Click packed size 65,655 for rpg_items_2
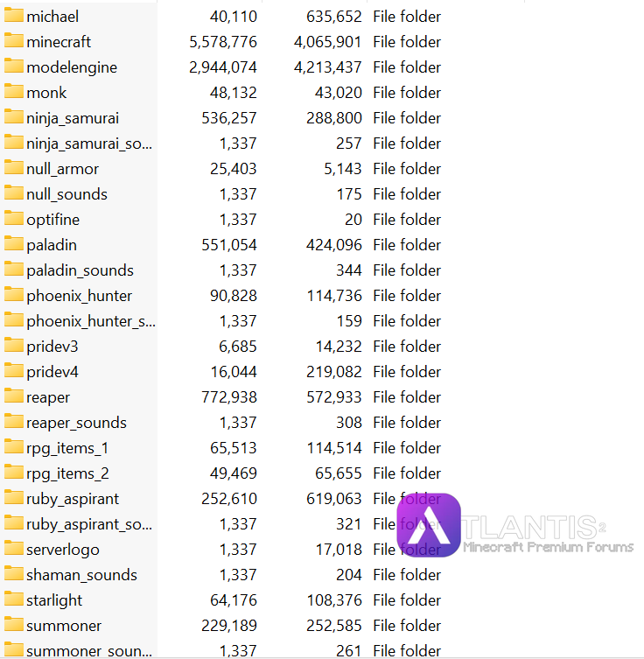 (x=338, y=473)
